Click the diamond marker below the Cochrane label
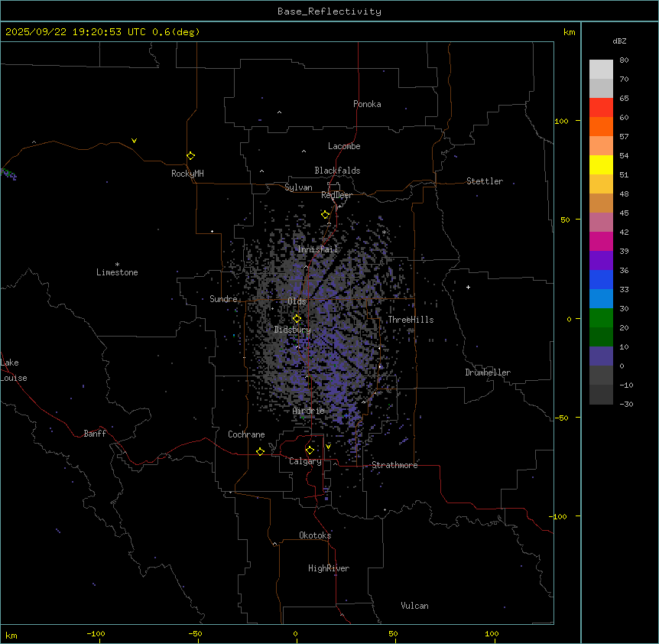Image resolution: width=659 pixels, height=644 pixels. (x=260, y=452)
